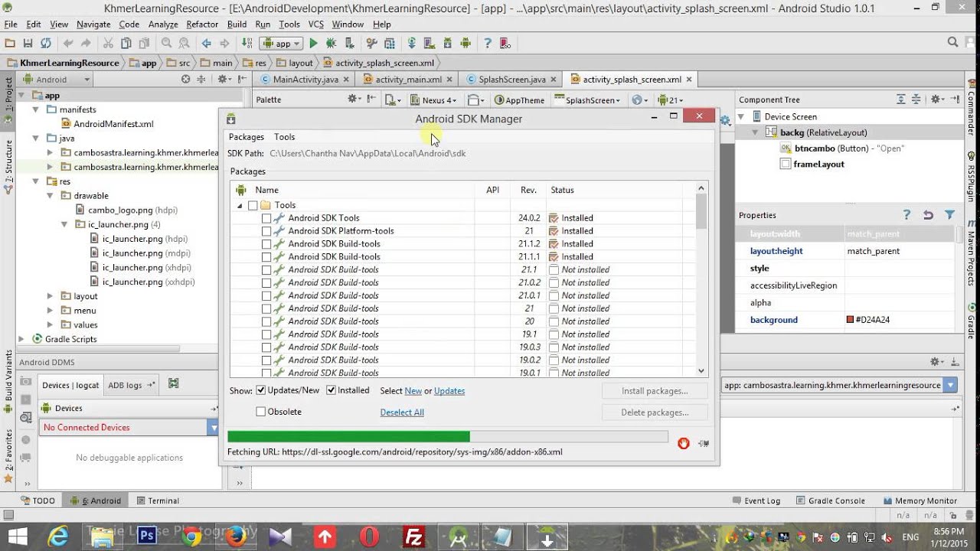Click the New selection link
Screen dimensions: 980x551
click(413, 391)
